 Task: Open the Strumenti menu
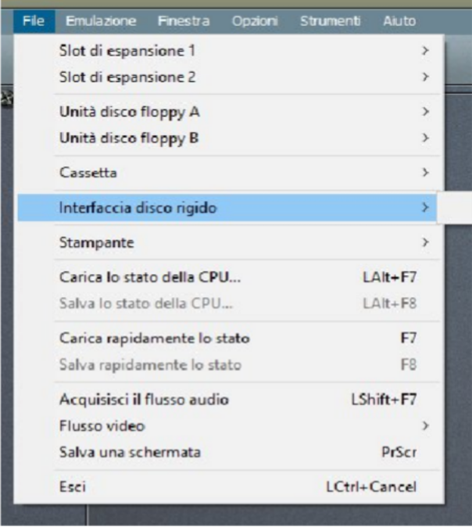330,21
